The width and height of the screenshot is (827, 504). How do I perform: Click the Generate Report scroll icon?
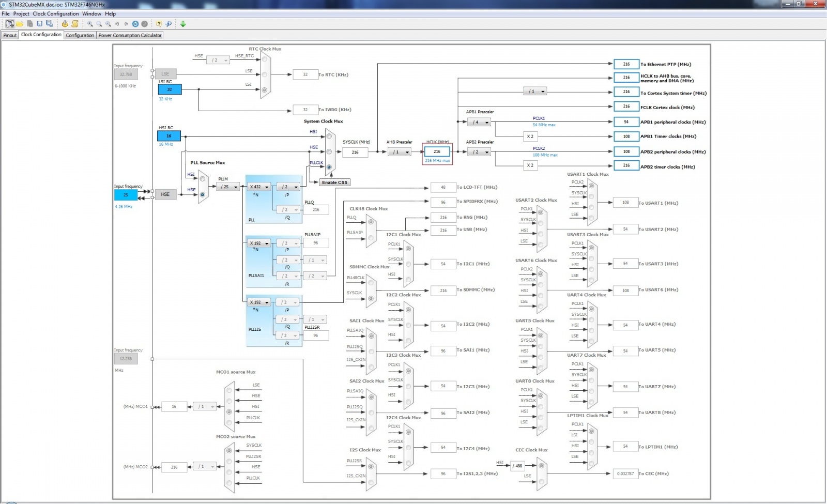coord(75,24)
